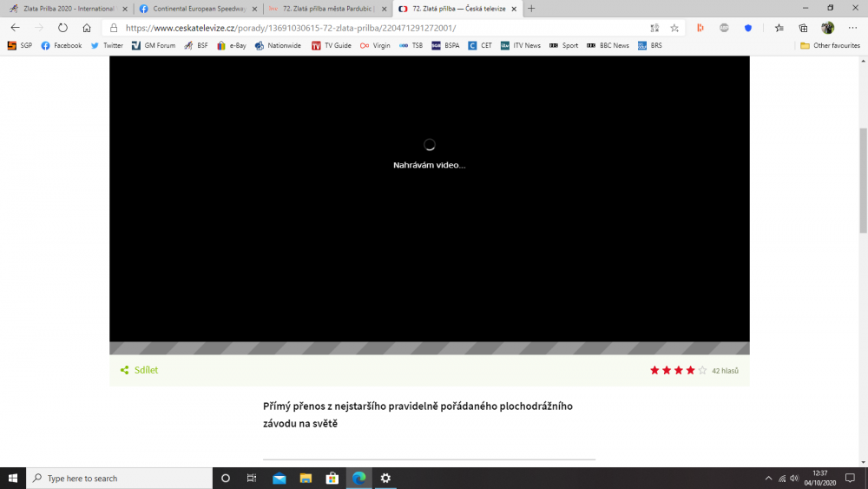Open the BBC News bookmark
This screenshot has height=489, width=868.
click(608, 45)
